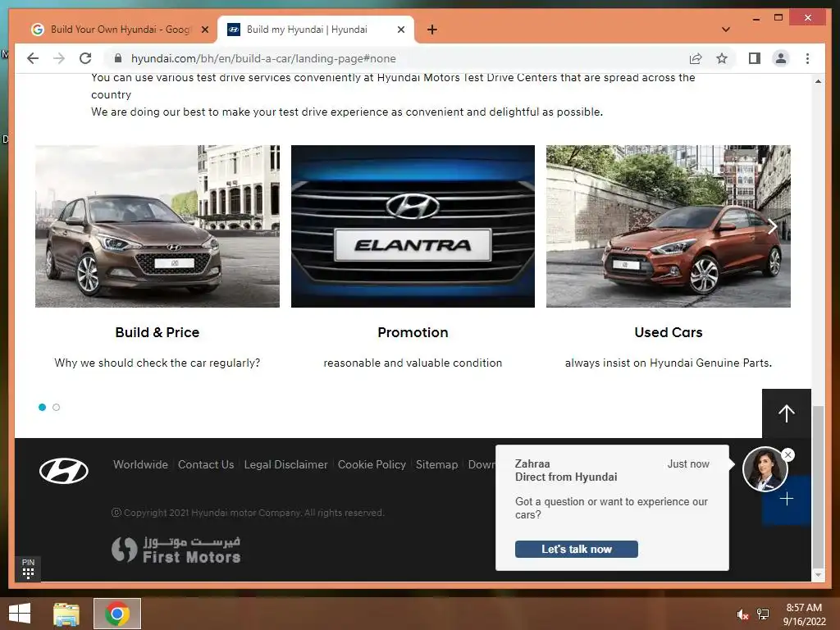Open the Build & Price heading
Image resolution: width=840 pixels, height=630 pixels.
coord(157,333)
